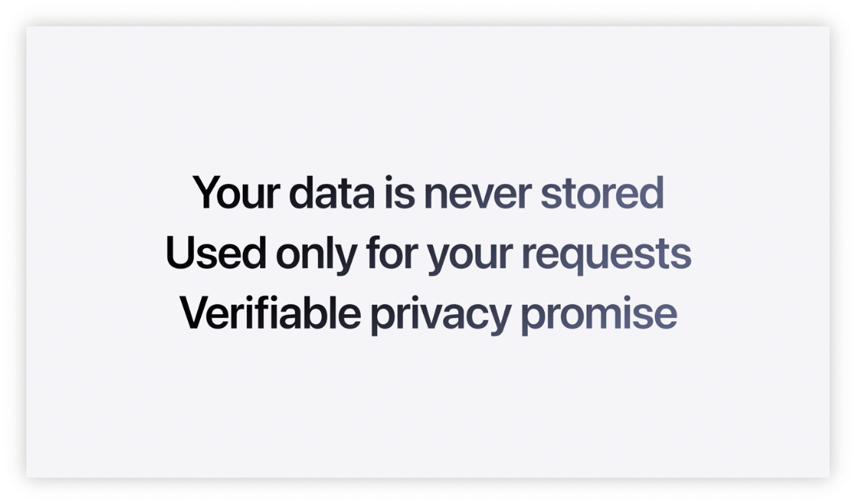Screen dimensions: 856x504
Task: Click the word "data"
Action: point(331,193)
